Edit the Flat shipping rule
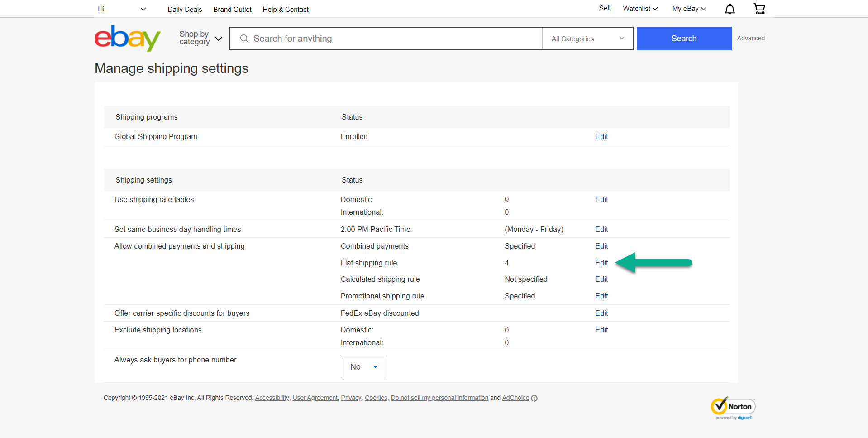The width and height of the screenshot is (868, 438). click(x=601, y=263)
